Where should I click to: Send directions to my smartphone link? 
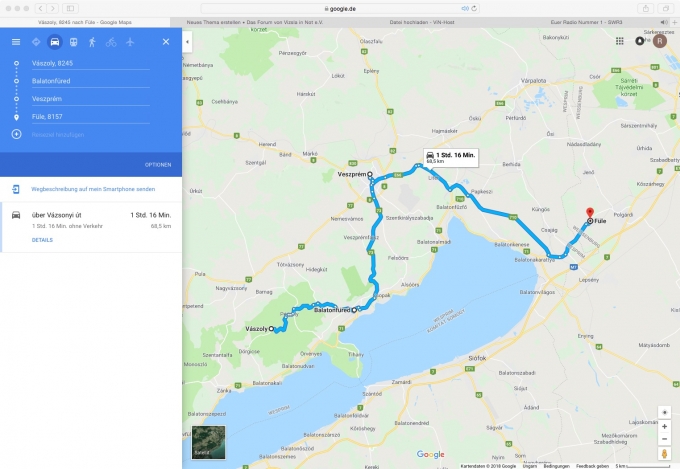coord(93,189)
